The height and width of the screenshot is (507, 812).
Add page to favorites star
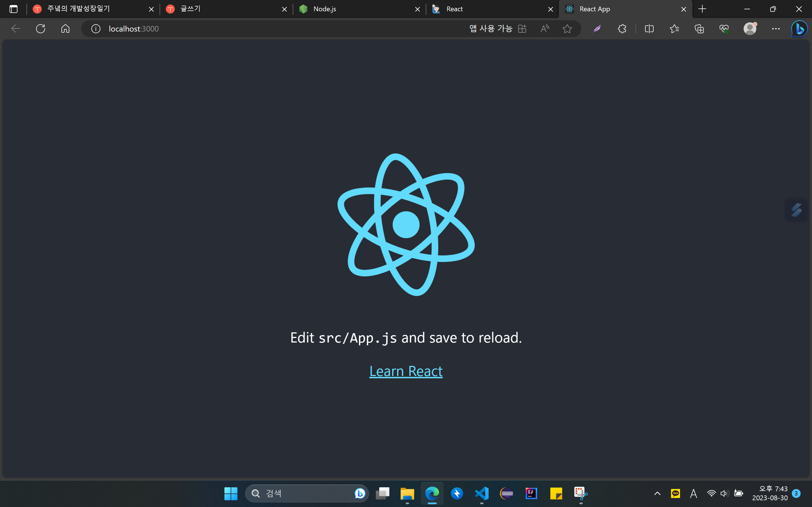point(567,29)
